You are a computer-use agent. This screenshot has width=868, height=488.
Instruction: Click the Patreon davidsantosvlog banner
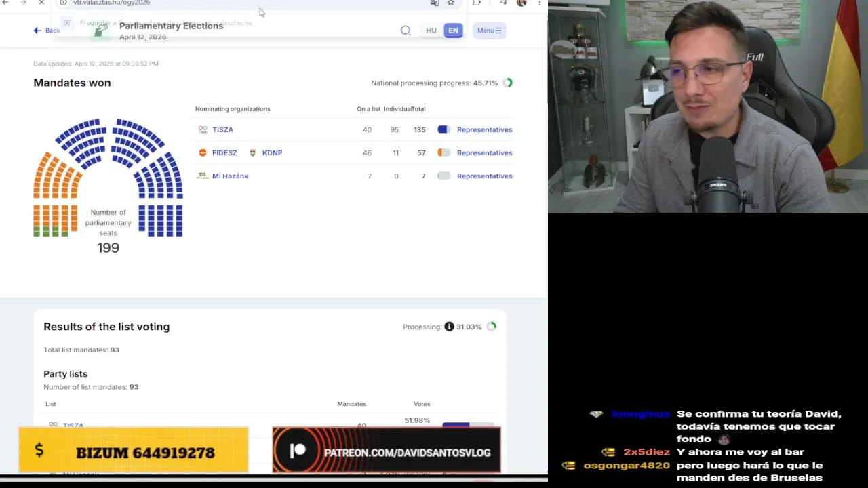386,451
